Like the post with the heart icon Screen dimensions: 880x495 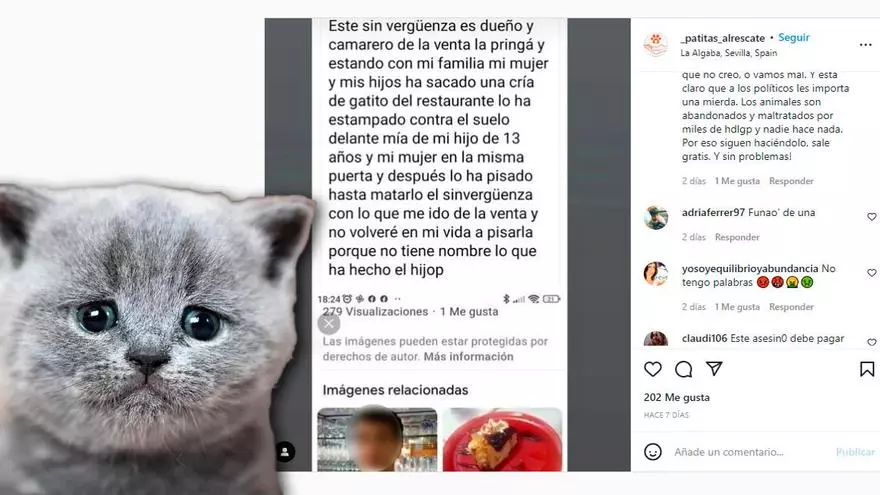pos(653,369)
